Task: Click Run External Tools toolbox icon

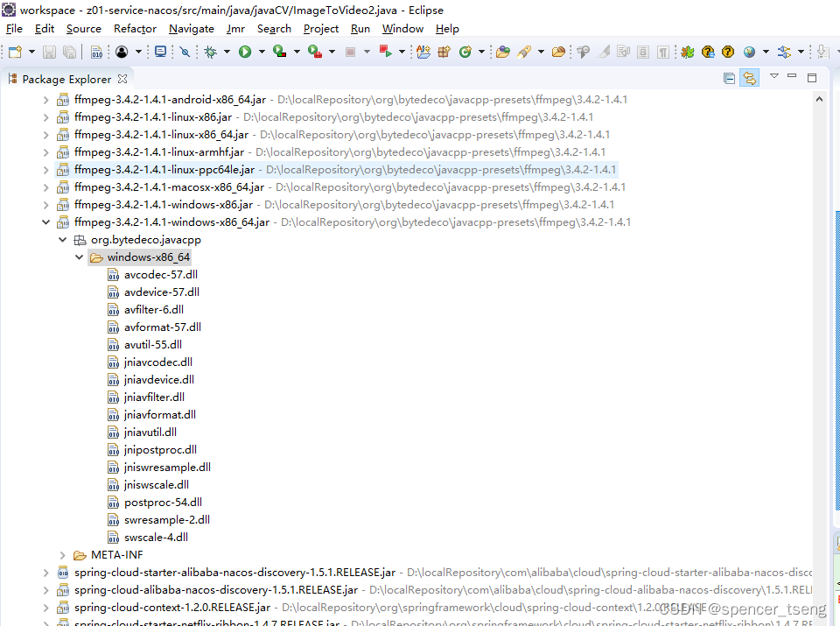Action: pos(314,52)
